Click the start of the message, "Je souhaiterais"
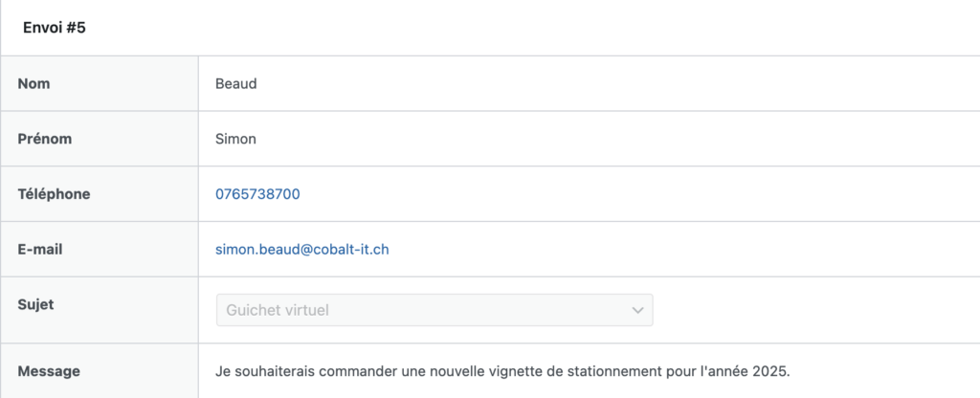 point(263,371)
